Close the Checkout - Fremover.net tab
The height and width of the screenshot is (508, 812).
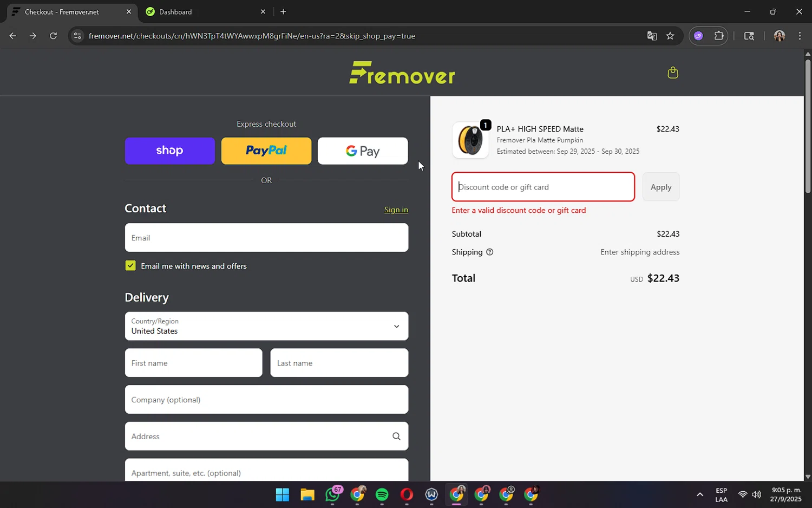pos(128,11)
